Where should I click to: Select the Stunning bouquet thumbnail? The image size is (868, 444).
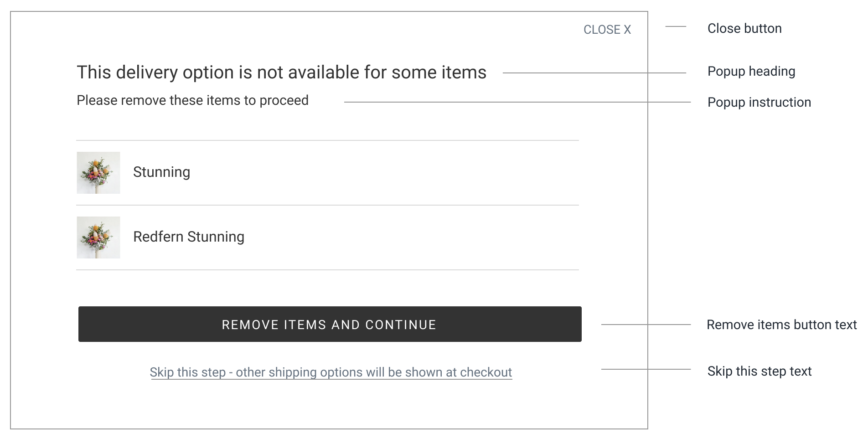coord(98,173)
